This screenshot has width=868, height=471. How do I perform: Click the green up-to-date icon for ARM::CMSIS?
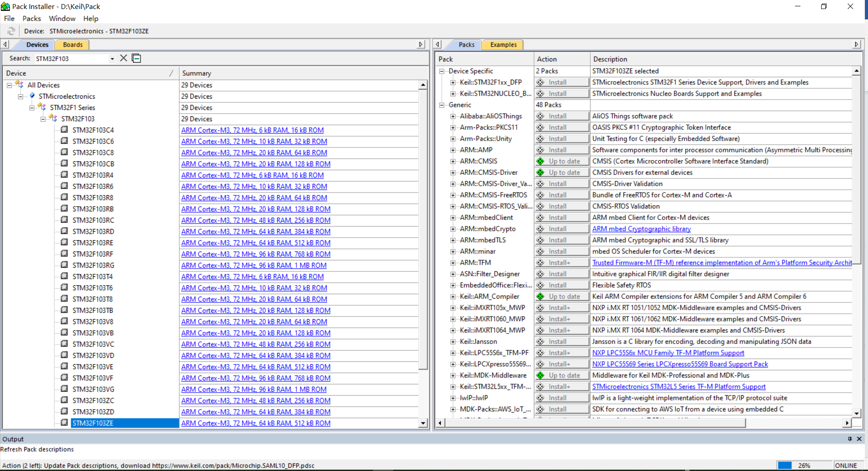[x=541, y=161]
